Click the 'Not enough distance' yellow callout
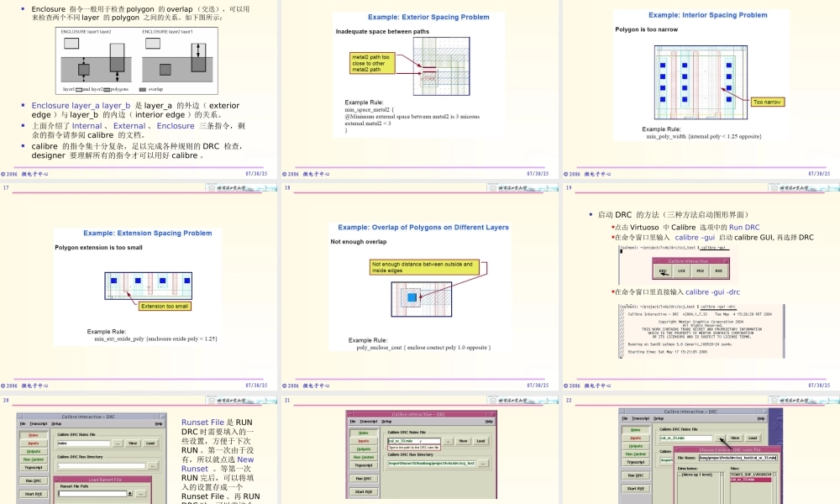Image resolution: width=840 pixels, height=504 pixels. pyautogui.click(x=423, y=267)
